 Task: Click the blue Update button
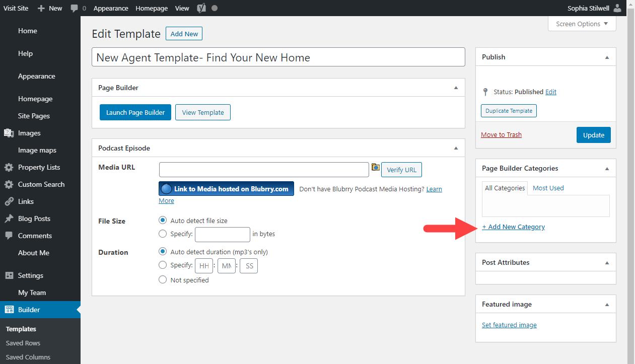[594, 135]
